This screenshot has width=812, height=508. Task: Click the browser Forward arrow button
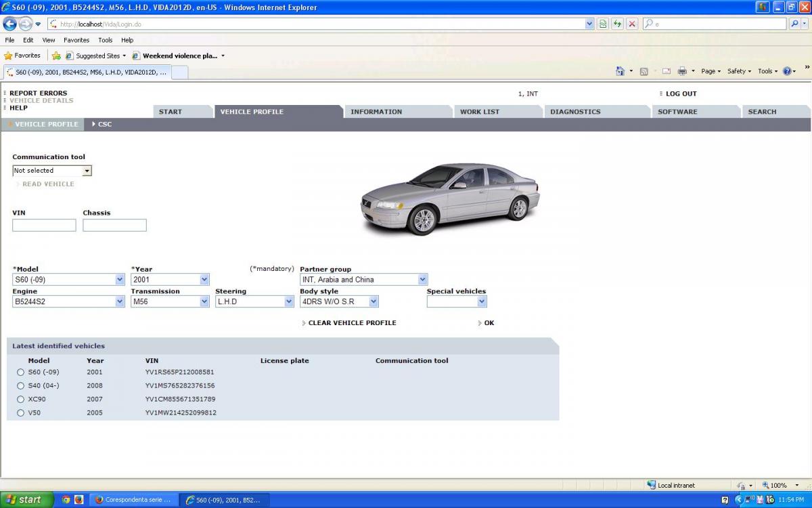point(26,24)
